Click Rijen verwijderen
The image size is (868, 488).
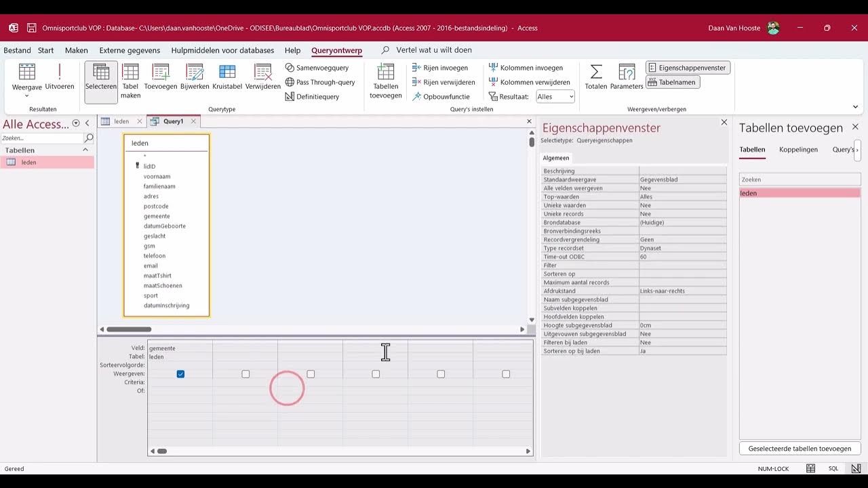443,82
